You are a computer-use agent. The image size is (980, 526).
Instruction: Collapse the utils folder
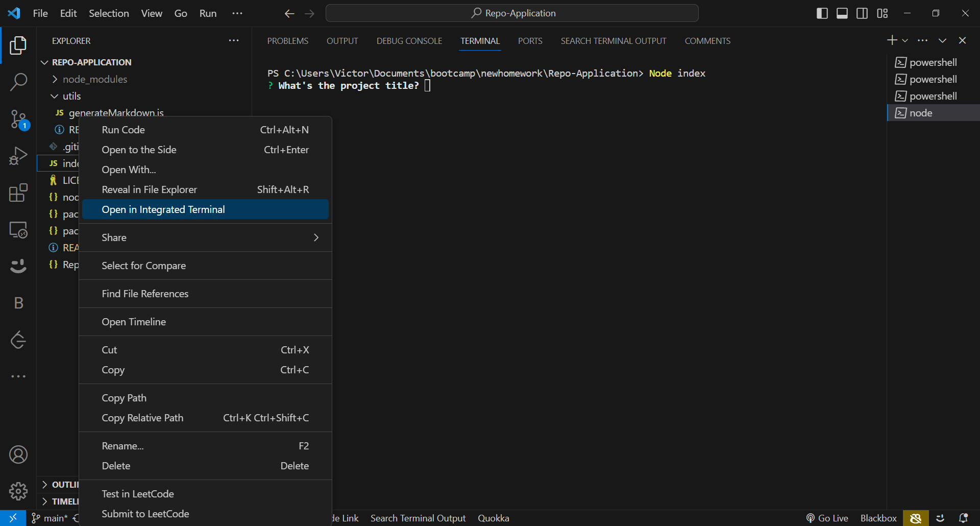71,96
